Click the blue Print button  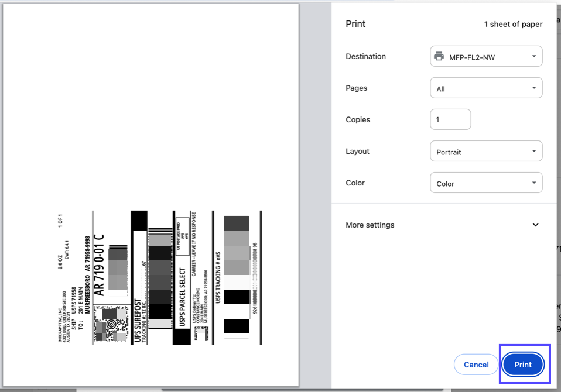pos(523,364)
